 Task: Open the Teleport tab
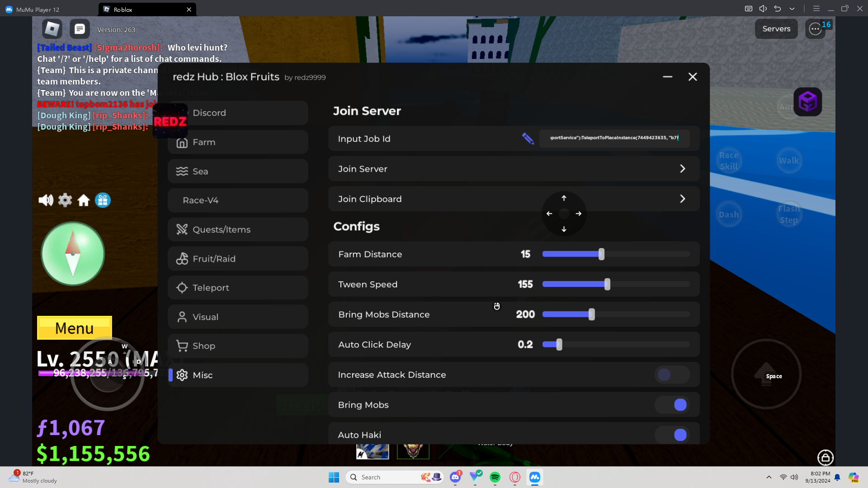[x=238, y=288]
